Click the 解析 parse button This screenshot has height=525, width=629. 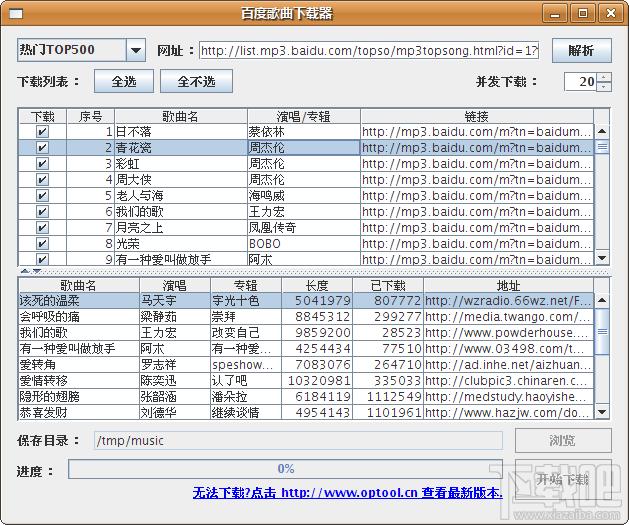point(582,51)
